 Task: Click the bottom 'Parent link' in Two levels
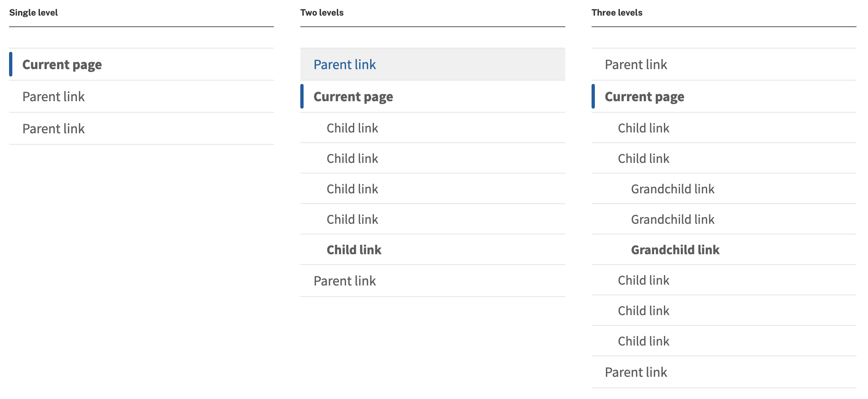pos(345,281)
